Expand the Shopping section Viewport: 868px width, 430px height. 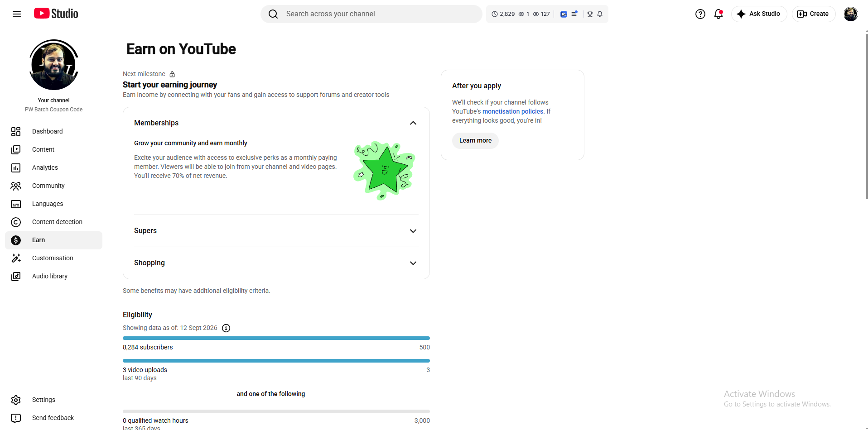point(276,263)
